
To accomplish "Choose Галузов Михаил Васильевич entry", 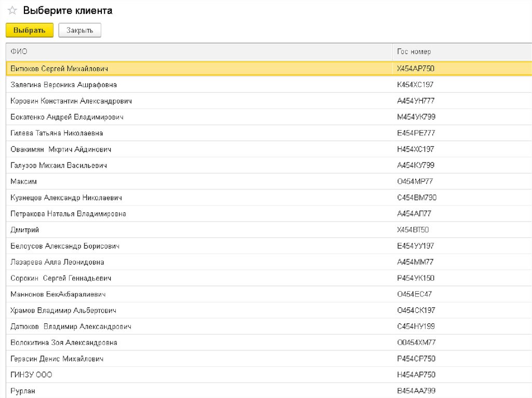I will point(59,166).
